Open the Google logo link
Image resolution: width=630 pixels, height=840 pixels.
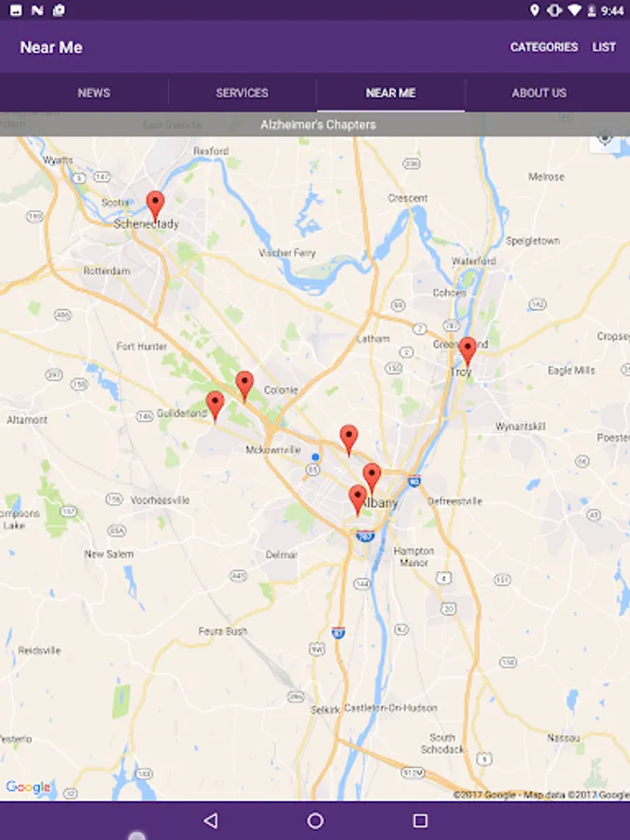(x=28, y=787)
